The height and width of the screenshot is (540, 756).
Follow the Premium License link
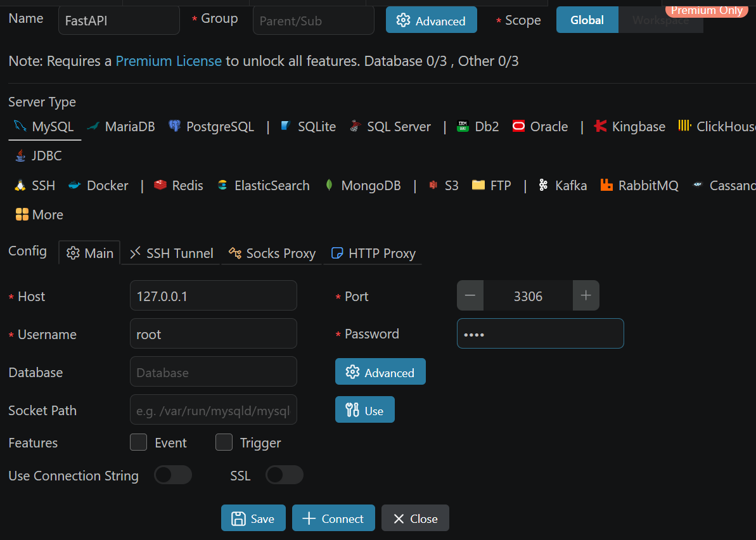coord(169,61)
